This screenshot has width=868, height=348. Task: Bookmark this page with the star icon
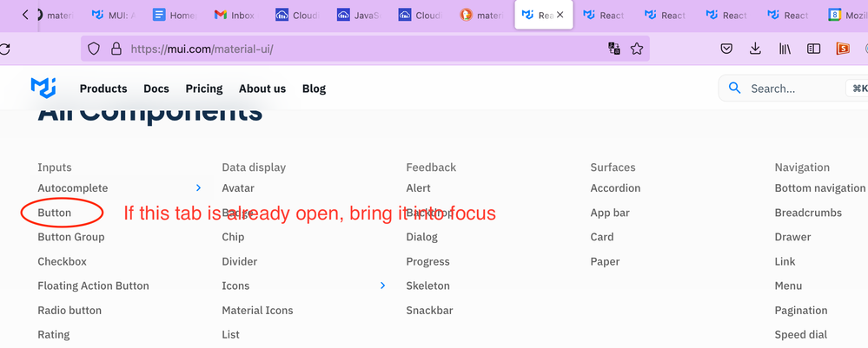637,49
